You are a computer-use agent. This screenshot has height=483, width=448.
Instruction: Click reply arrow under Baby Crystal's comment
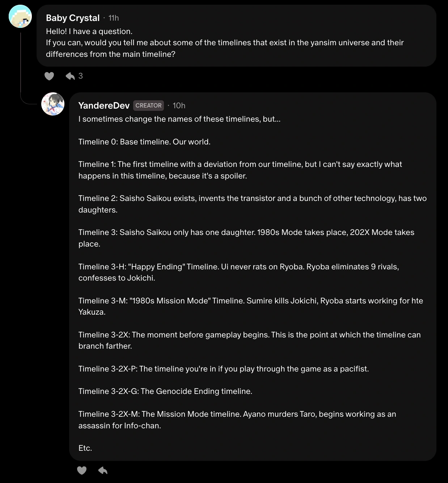pyautogui.click(x=70, y=76)
